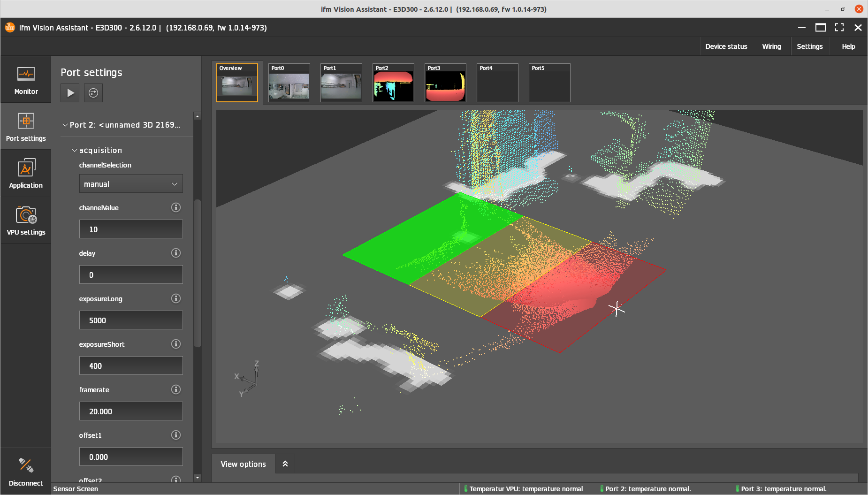This screenshot has height=495, width=868.
Task: Open the Device status menu
Action: point(726,46)
